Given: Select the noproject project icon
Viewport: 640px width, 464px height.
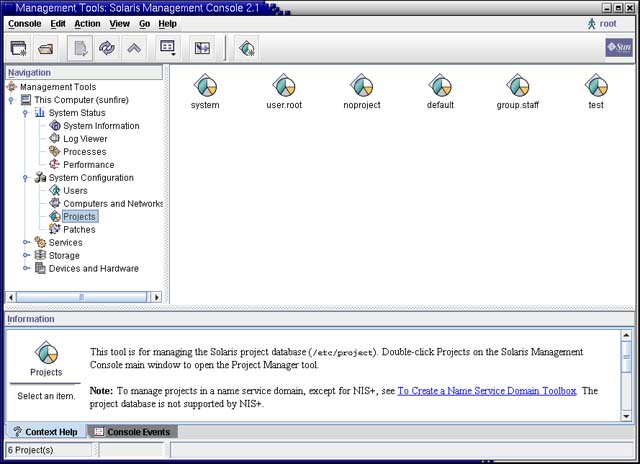Looking at the screenshot, I should pyautogui.click(x=361, y=85).
